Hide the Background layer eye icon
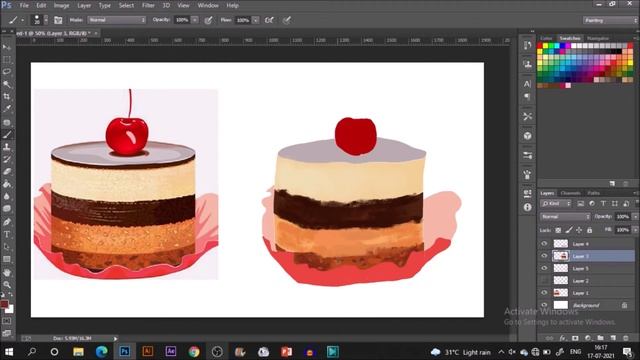This screenshot has width=640, height=360. pyautogui.click(x=544, y=305)
